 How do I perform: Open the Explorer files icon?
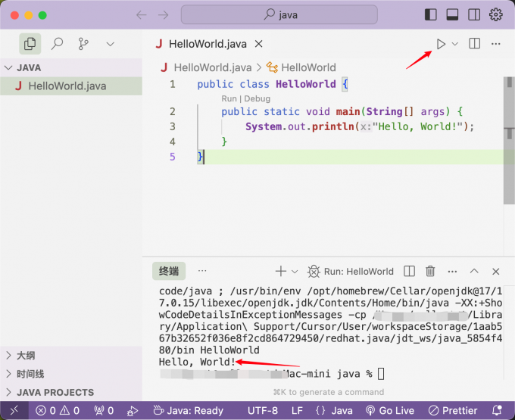30,44
